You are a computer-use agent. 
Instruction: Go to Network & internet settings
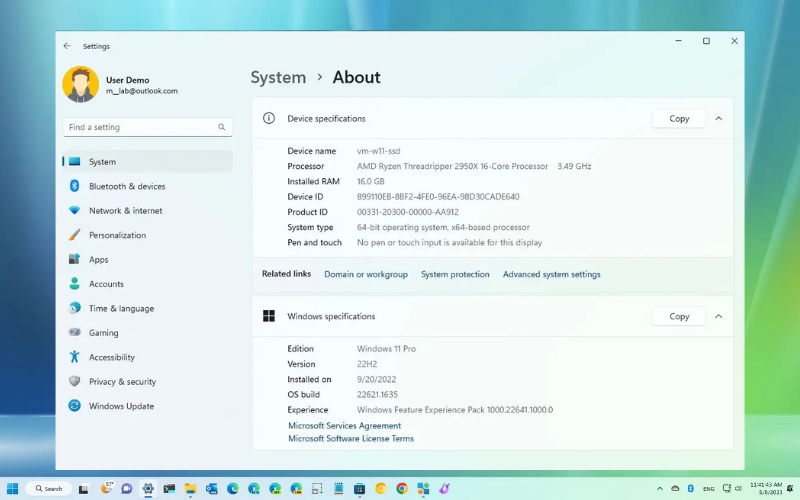[147, 211]
